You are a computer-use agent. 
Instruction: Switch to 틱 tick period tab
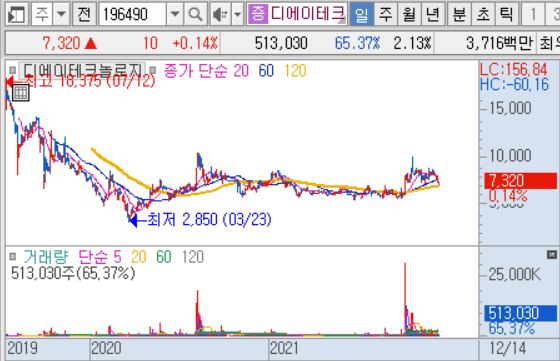coord(506,15)
